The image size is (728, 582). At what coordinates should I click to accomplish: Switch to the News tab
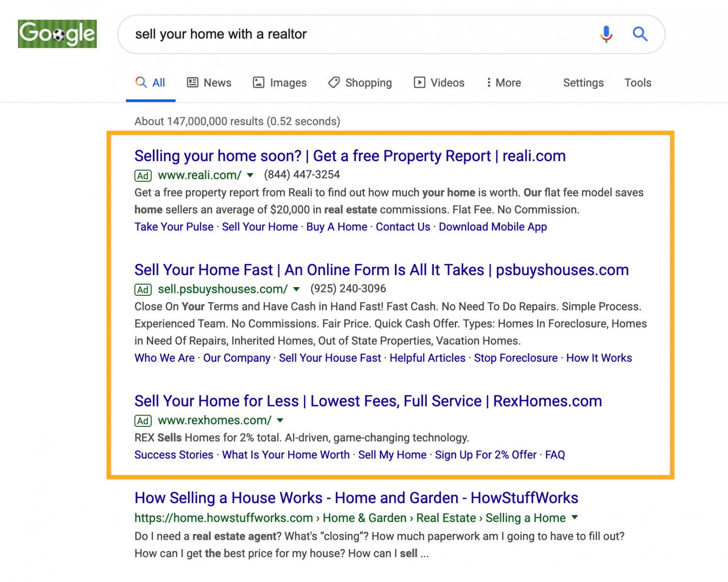209,83
